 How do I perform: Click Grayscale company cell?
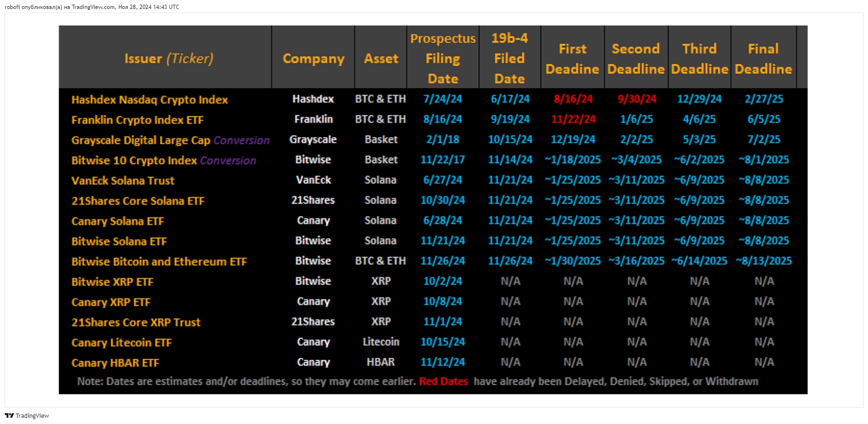pyautogui.click(x=313, y=139)
